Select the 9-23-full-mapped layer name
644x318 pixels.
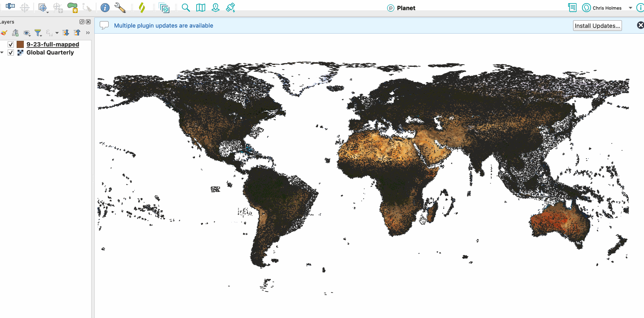(x=53, y=44)
